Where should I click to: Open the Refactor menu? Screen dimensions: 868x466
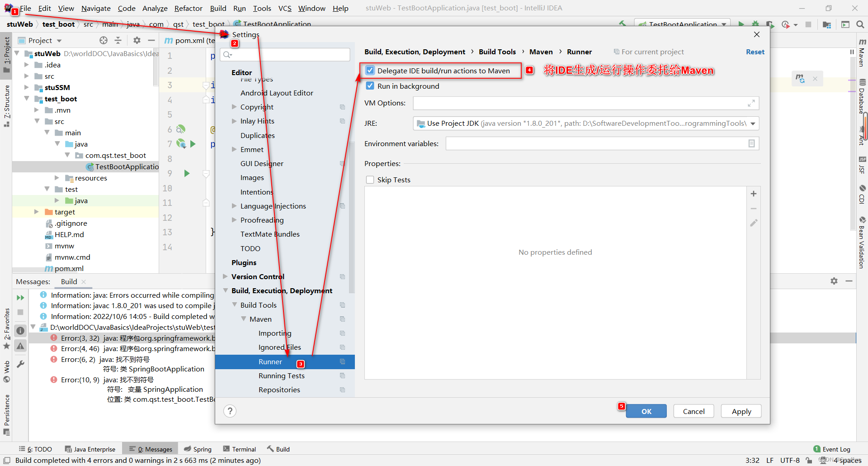pyautogui.click(x=188, y=8)
